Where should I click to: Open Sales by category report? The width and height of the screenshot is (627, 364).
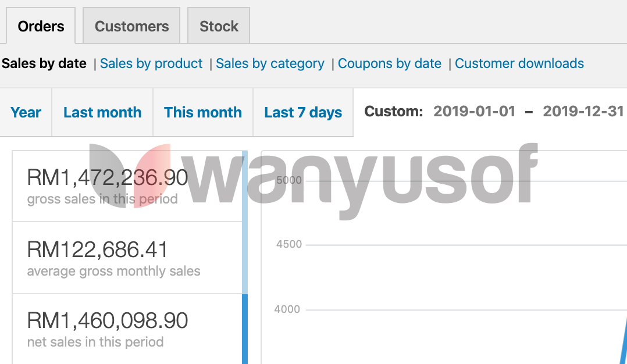pos(270,63)
